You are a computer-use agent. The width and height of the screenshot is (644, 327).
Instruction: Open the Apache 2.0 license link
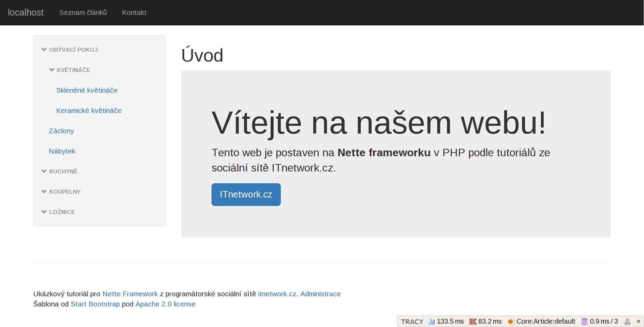(x=166, y=304)
